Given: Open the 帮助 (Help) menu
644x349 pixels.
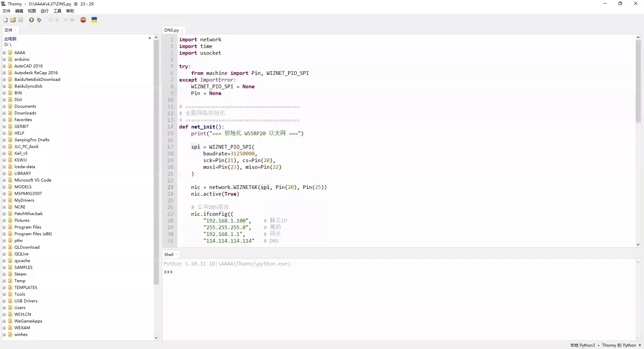Looking at the screenshot, I should click(70, 11).
